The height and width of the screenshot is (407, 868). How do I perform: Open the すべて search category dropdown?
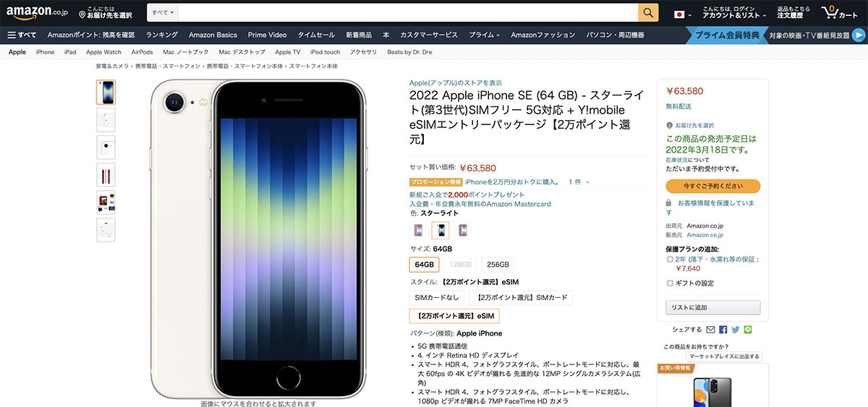click(163, 13)
